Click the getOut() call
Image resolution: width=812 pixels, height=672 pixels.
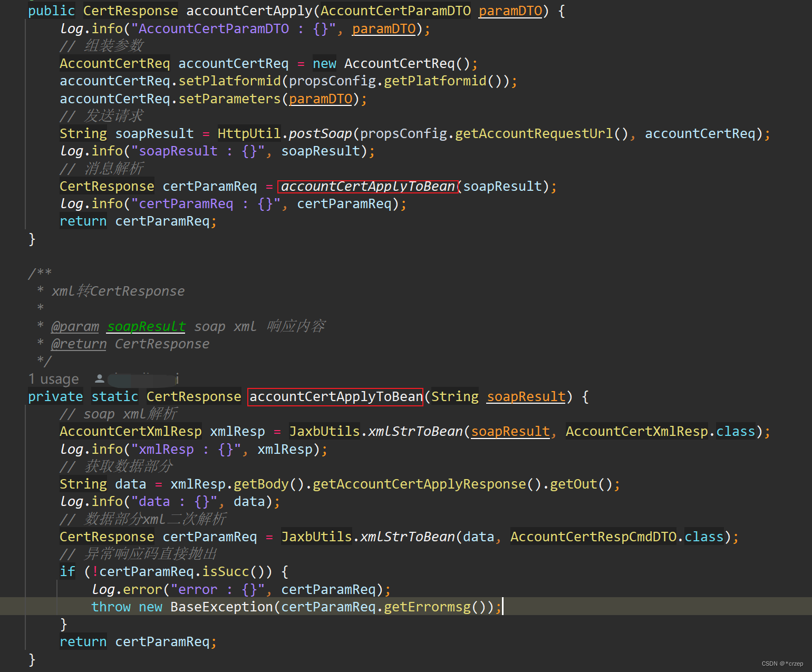pos(581,484)
